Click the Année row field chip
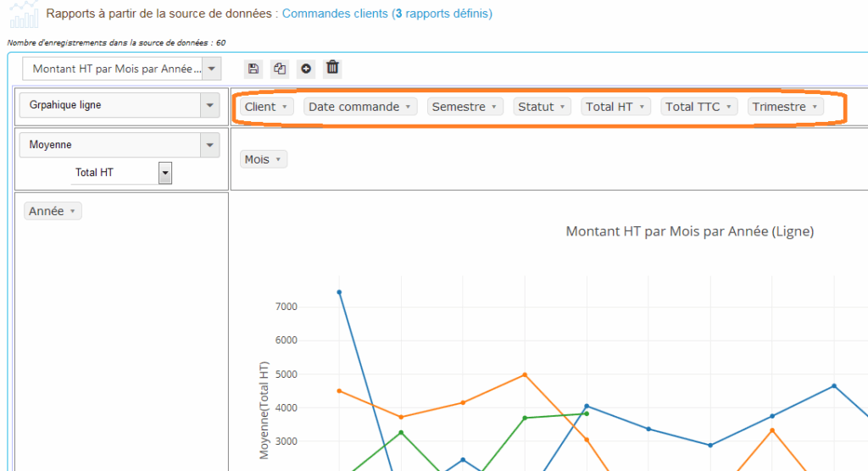The width and height of the screenshot is (868, 471). click(x=47, y=211)
